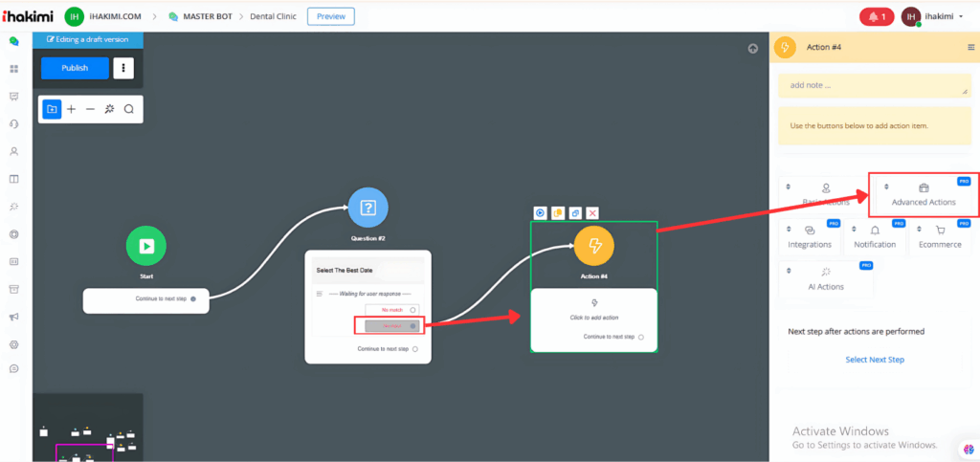Screen dimensions: 980x462
Task: Click the blue Publish button
Action: [75, 68]
